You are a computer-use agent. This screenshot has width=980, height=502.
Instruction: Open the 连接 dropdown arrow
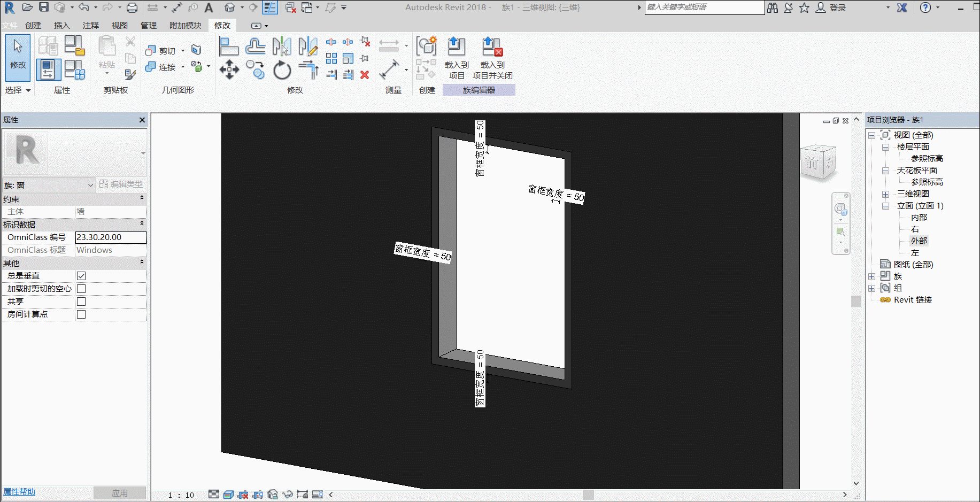pos(183,67)
